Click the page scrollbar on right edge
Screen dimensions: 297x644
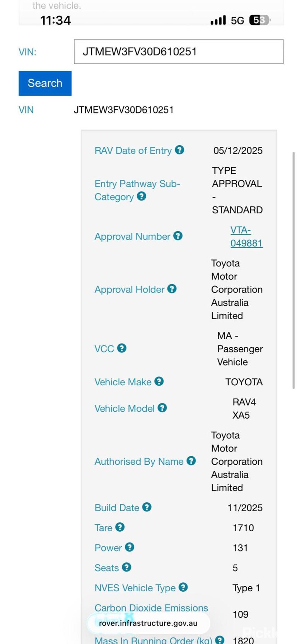point(294,270)
